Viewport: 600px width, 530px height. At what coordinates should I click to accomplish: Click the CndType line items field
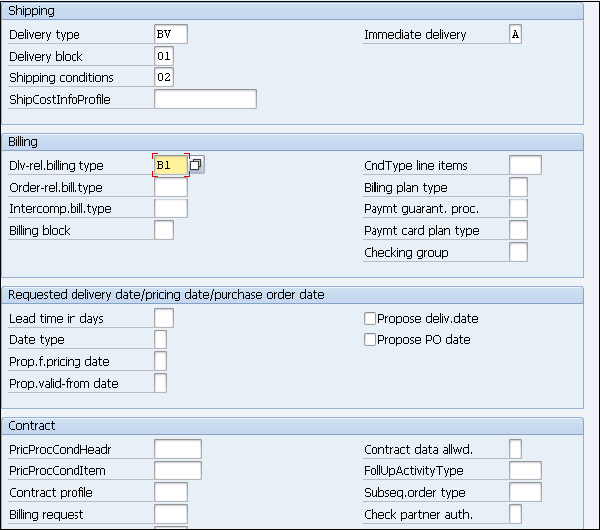click(525, 165)
